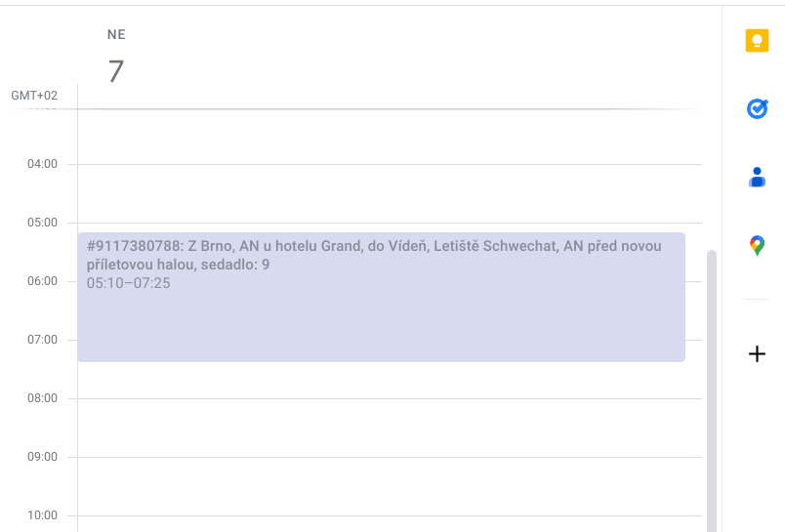Viewport: 785px width, 532px height.
Task: Click the 05:00 hour label
Action: tap(42, 223)
